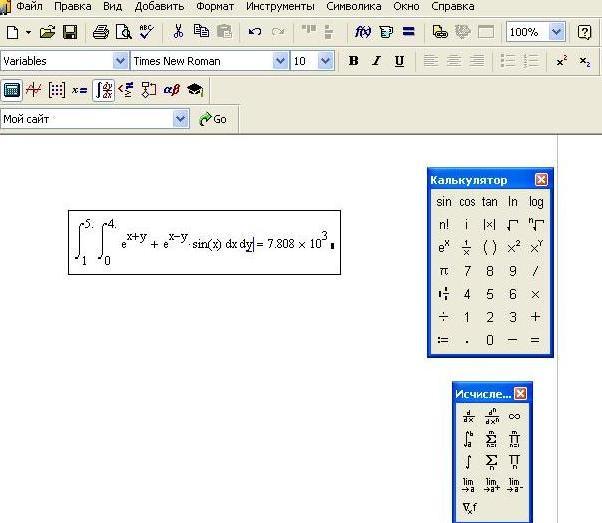Open Calculator toolbar palette icon
The width and height of the screenshot is (602, 523).
(12, 90)
